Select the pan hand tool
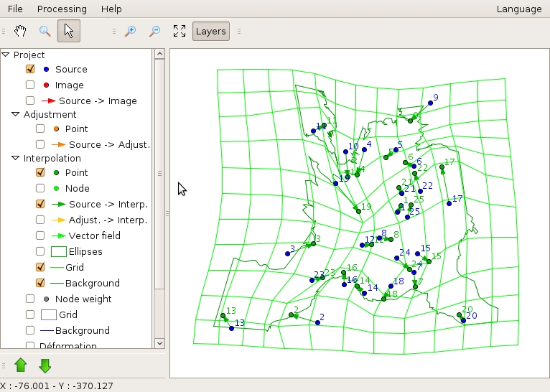 tap(20, 31)
